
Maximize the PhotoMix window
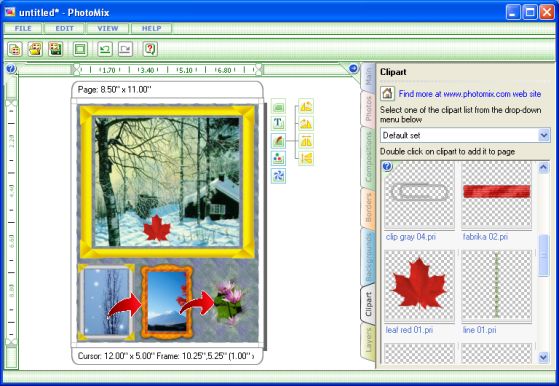(x=530, y=12)
